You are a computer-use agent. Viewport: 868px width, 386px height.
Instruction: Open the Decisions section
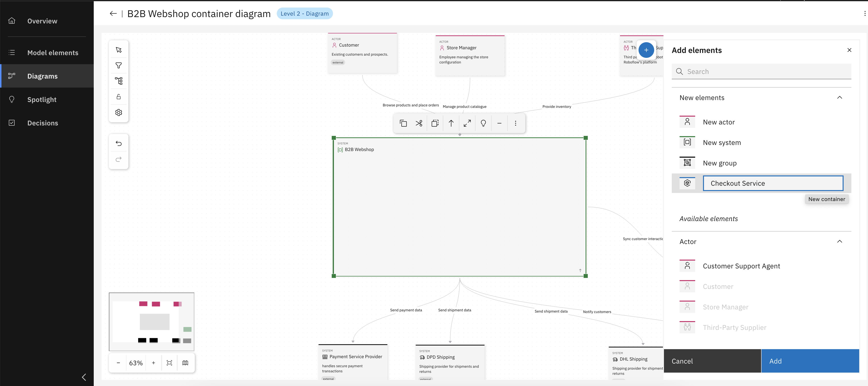[x=42, y=122]
